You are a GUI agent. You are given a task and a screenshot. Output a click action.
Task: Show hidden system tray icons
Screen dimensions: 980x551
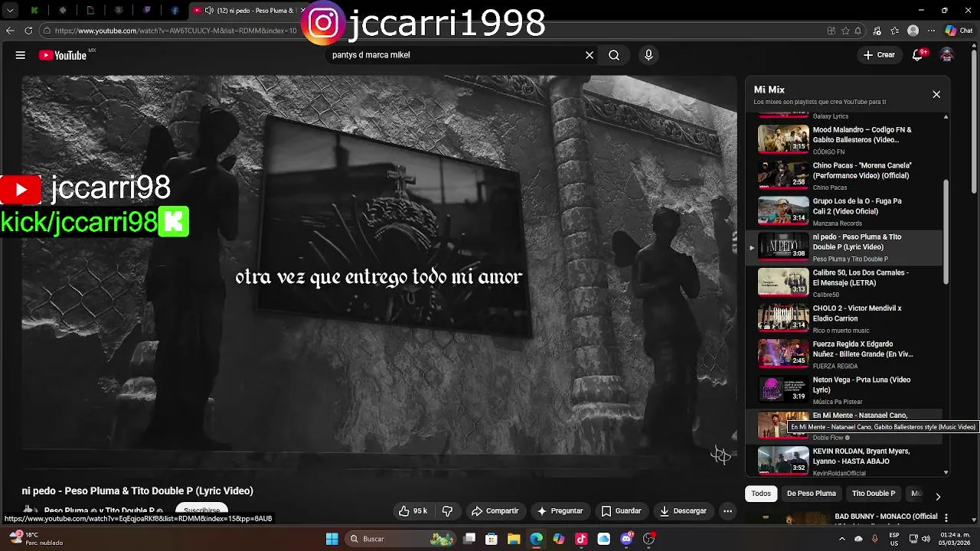pyautogui.click(x=842, y=539)
